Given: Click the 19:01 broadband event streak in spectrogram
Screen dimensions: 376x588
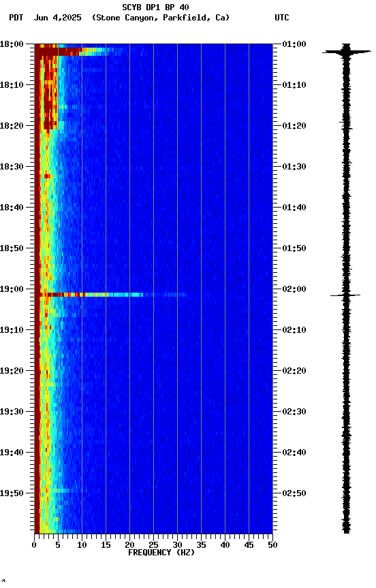Looking at the screenshot, I should click(x=112, y=295).
